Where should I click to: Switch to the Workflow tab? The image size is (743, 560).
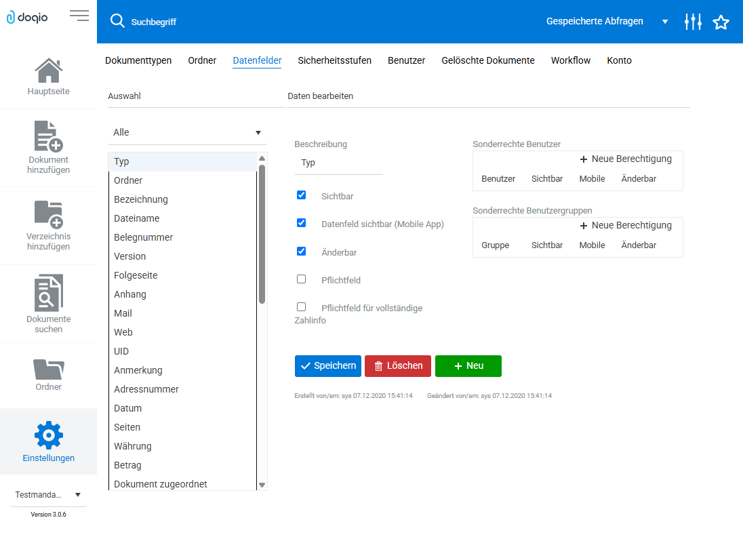[x=570, y=60]
